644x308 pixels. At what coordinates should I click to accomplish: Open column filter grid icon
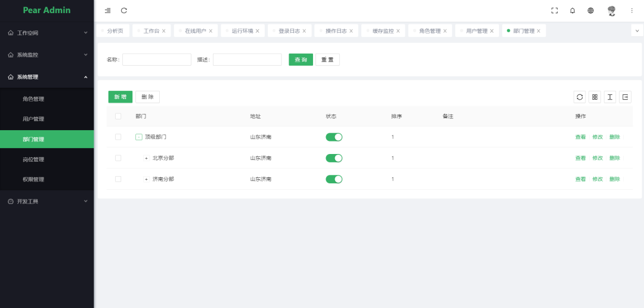tap(595, 97)
